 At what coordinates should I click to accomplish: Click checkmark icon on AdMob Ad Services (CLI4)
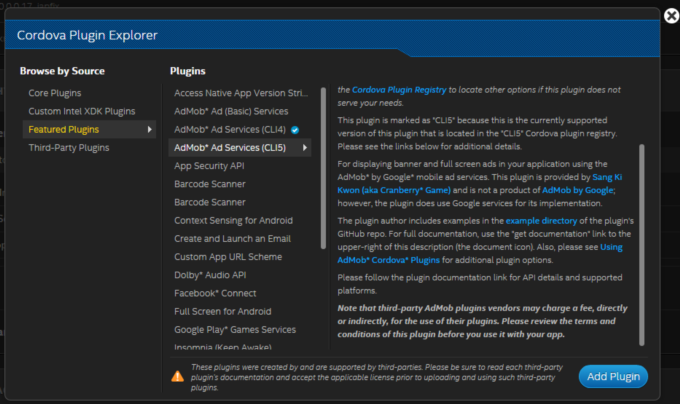click(295, 130)
